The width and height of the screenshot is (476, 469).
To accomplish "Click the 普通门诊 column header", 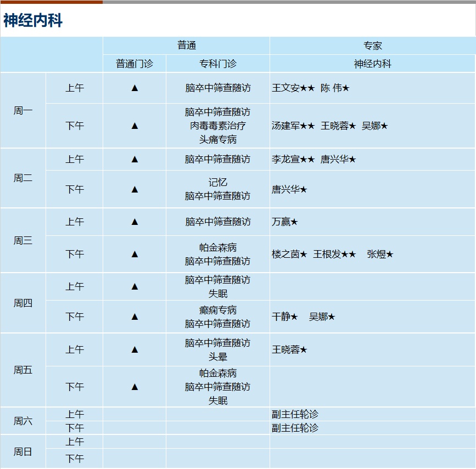I will [x=135, y=64].
